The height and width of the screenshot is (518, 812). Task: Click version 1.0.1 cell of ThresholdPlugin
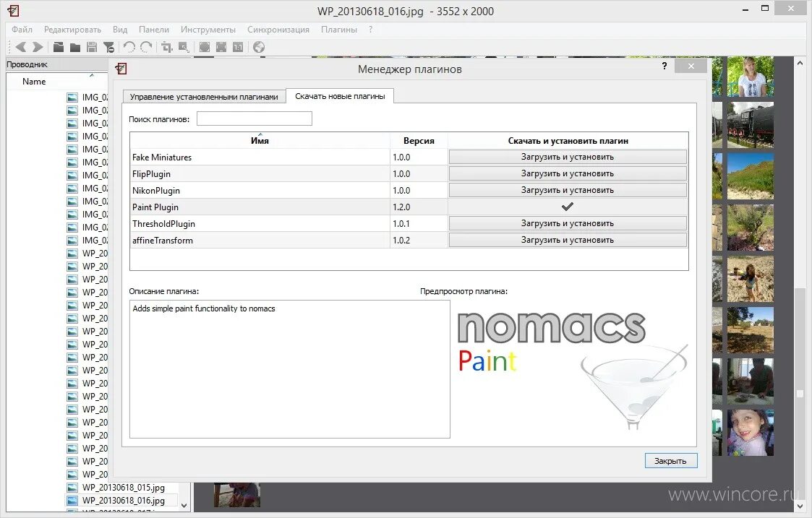coord(419,223)
